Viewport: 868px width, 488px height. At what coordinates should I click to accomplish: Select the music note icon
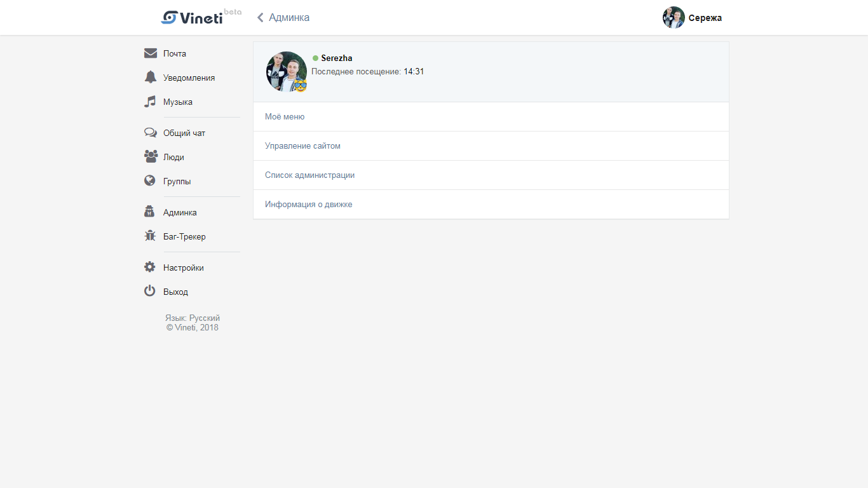(x=150, y=102)
